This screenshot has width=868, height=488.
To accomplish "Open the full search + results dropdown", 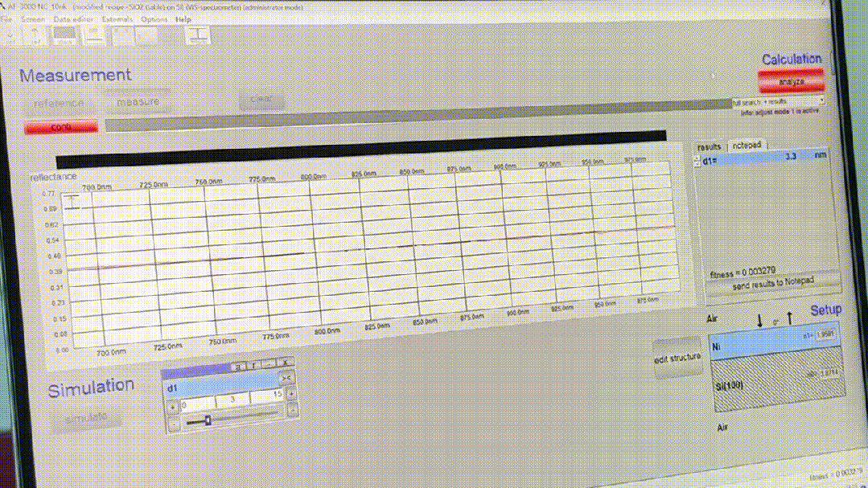I will pos(778,103).
